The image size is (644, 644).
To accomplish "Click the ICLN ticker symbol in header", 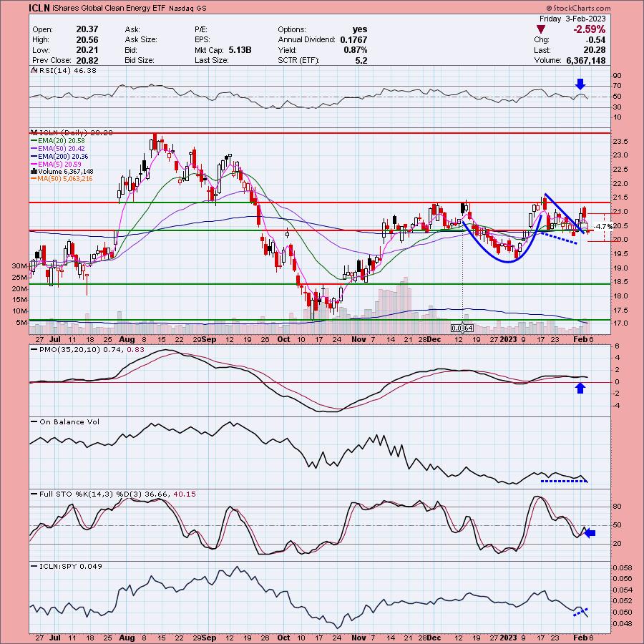I will click(39, 8).
